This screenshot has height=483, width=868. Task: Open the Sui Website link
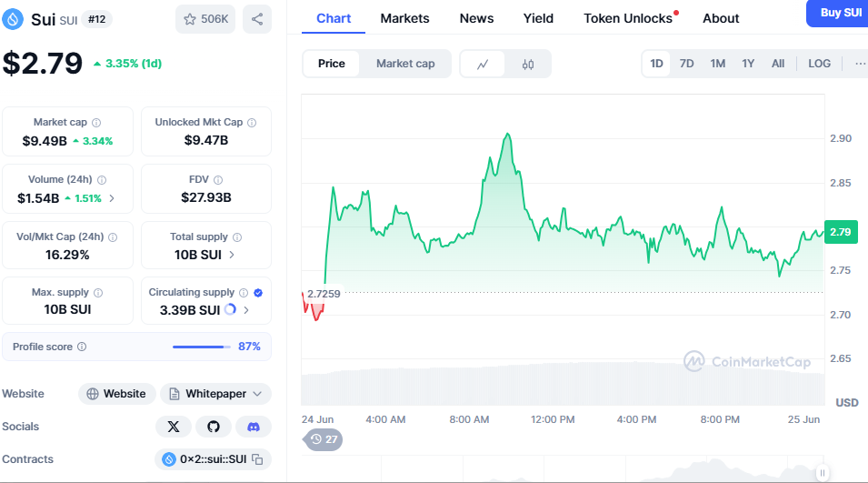pos(117,394)
